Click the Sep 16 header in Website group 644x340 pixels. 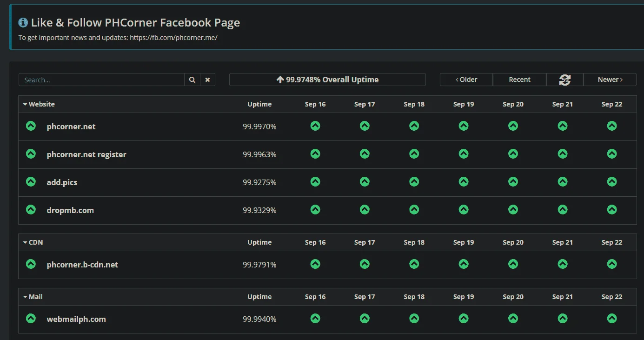315,104
